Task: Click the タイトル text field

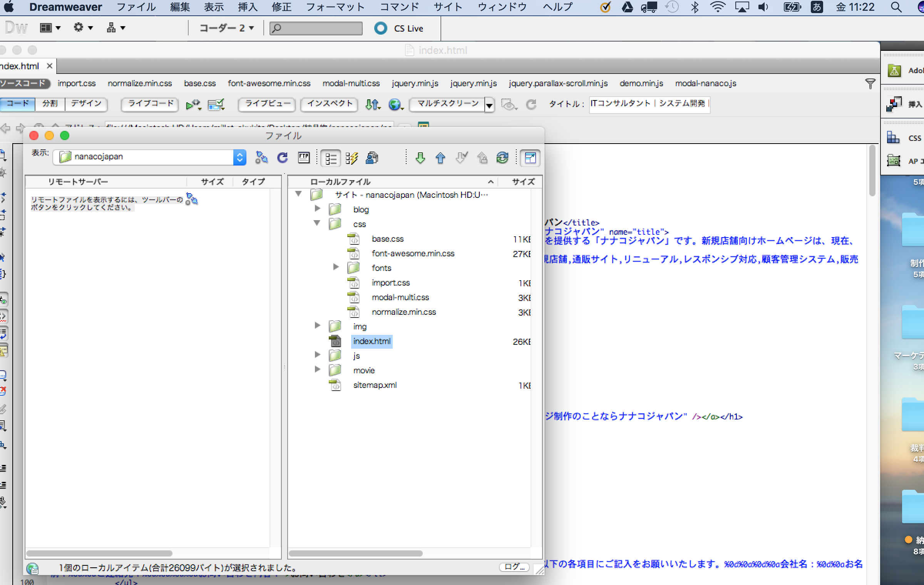Action: click(649, 104)
